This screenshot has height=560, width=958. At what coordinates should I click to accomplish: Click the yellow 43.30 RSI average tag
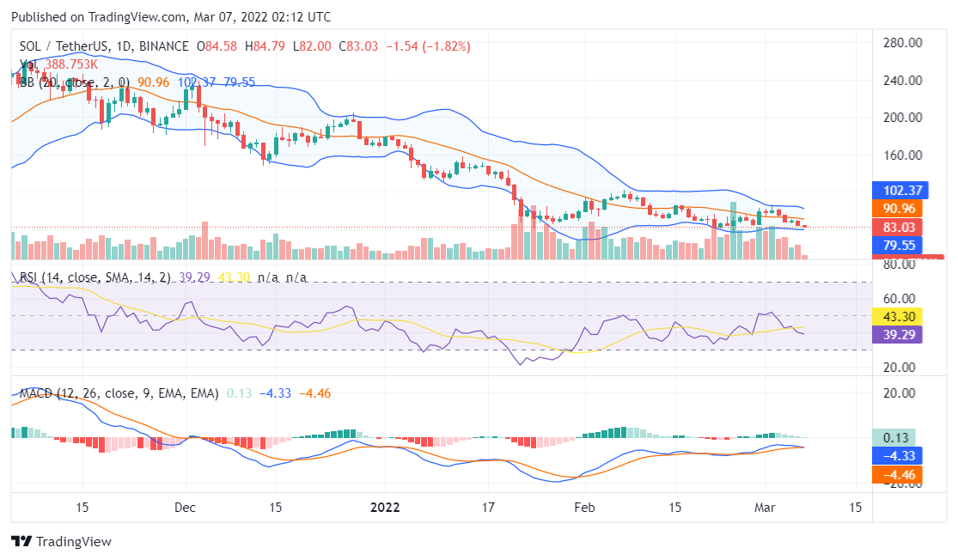(x=896, y=316)
